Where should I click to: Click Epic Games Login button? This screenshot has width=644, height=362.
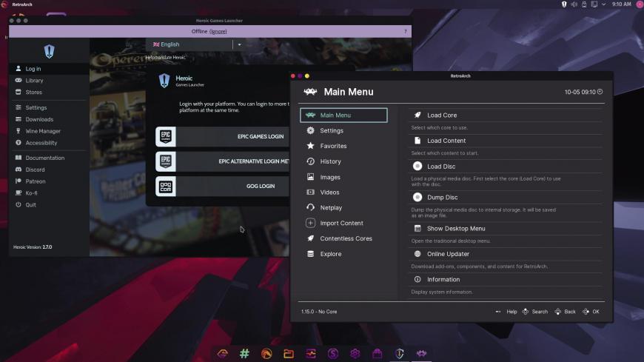222,136
